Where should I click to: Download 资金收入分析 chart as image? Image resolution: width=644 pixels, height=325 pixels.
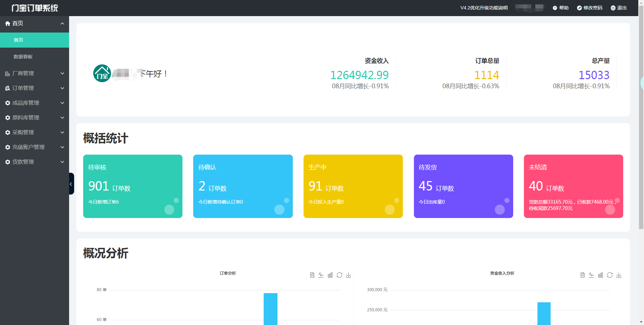coord(619,275)
